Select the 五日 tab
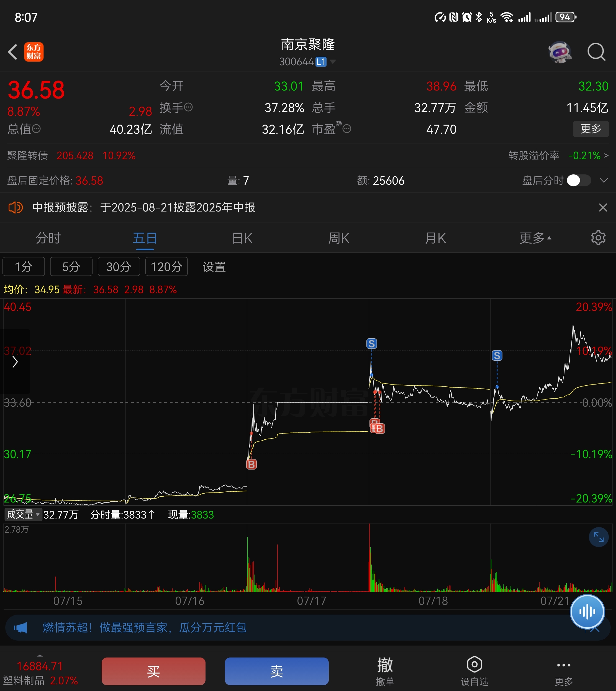The height and width of the screenshot is (691, 616). point(145,238)
